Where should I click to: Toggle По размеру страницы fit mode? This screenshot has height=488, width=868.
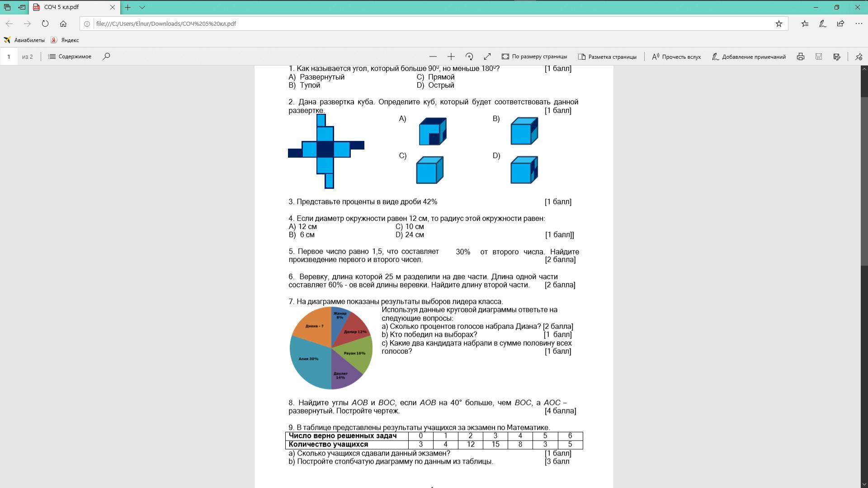(x=534, y=56)
